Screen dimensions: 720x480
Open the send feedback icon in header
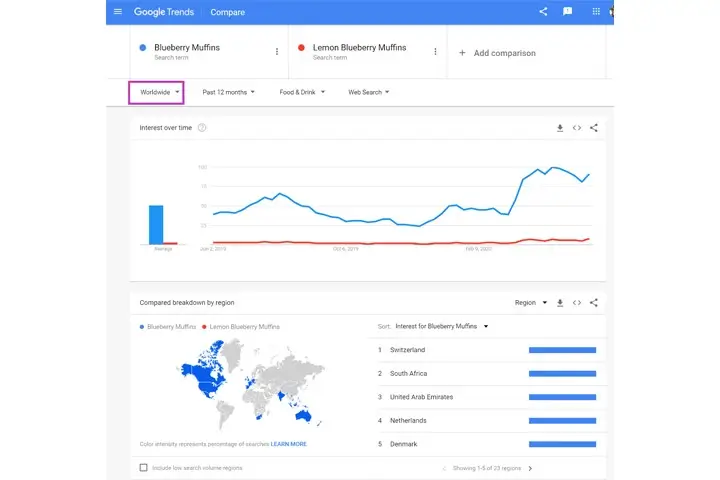[x=568, y=12]
